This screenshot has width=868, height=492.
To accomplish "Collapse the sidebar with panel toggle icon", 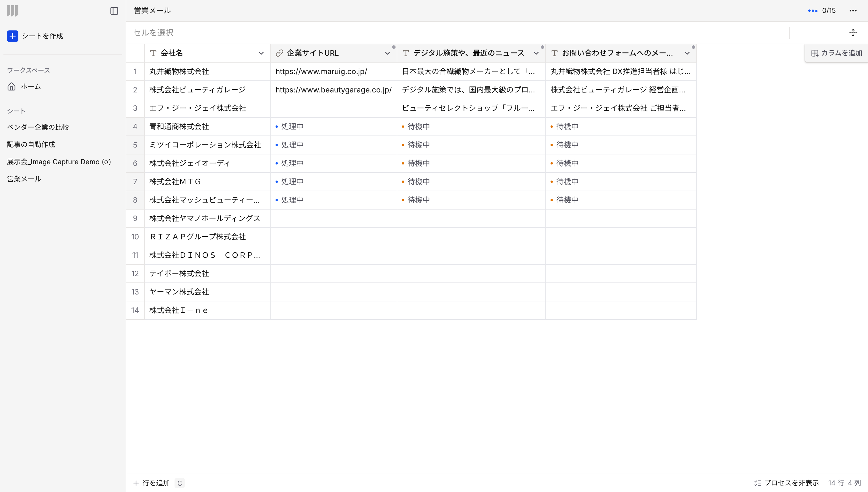I will [114, 11].
